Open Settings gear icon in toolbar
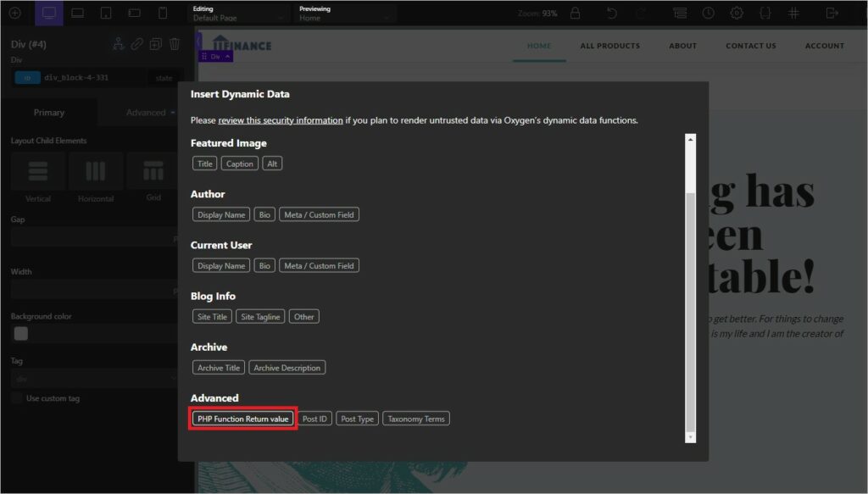 [737, 14]
